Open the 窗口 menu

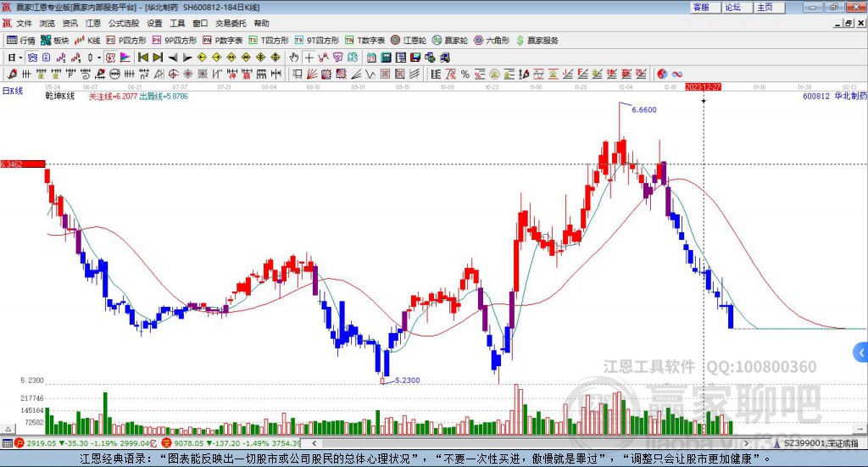click(200, 23)
